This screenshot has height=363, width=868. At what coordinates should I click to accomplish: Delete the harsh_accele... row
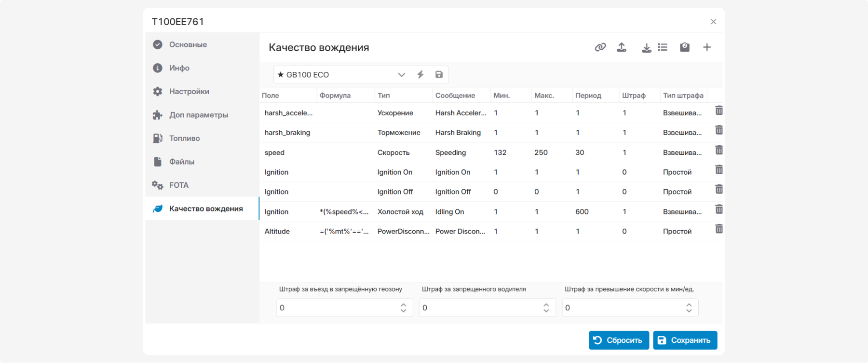tap(719, 111)
